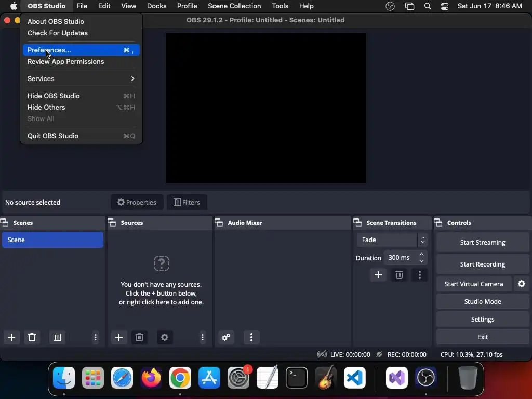Screen dimensions: 532x399
Task: Open Visual Studio Code from Dock
Action: pos(354,378)
